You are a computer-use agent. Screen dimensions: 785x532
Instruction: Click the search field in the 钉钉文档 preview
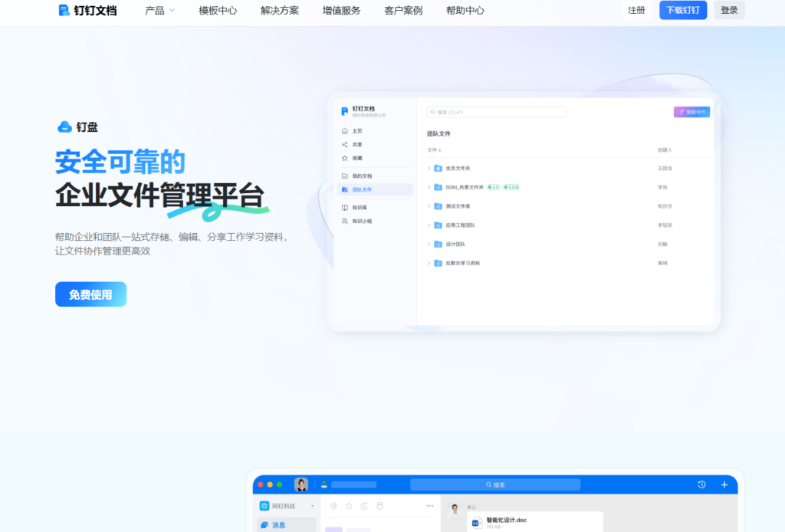click(496, 112)
